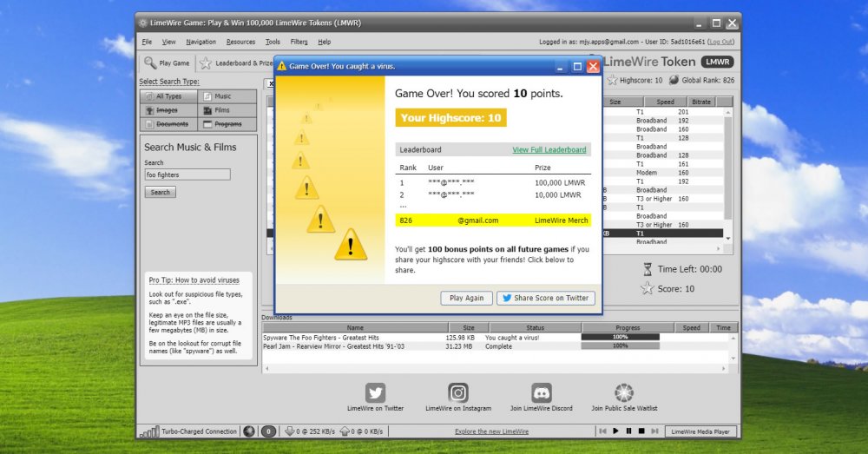Sort results by the Bitrate column header
868x454 pixels.
click(x=700, y=102)
